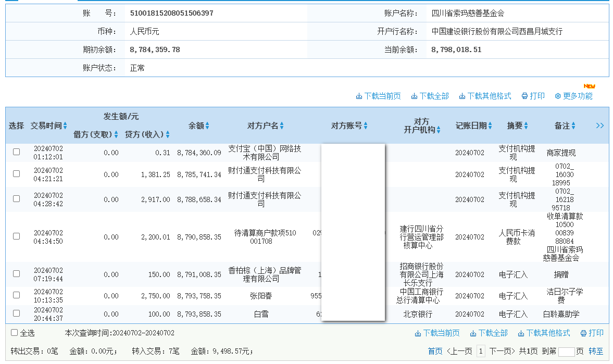The height and width of the screenshot is (364, 613).
Task: Go to 下一页 next page
Action: coord(503,351)
